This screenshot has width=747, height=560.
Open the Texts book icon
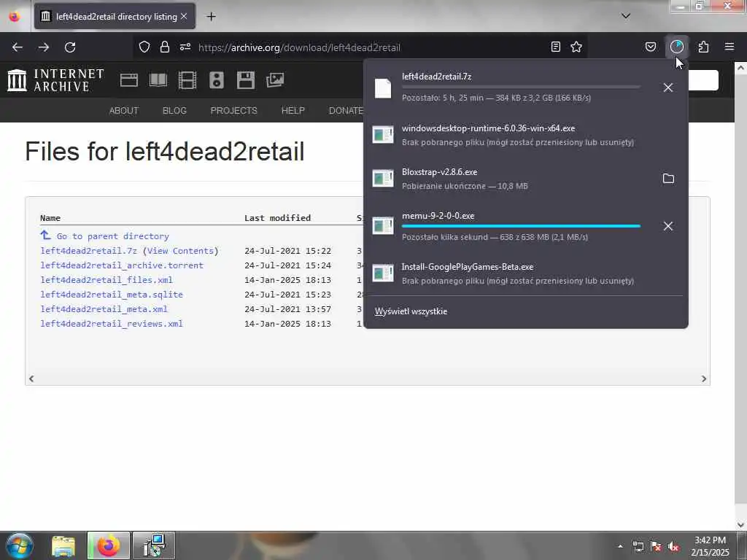(158, 80)
